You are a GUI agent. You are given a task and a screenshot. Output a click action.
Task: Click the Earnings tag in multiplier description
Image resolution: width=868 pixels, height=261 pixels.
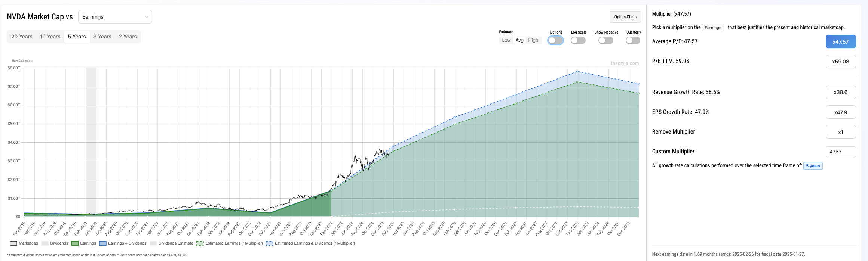tap(713, 28)
